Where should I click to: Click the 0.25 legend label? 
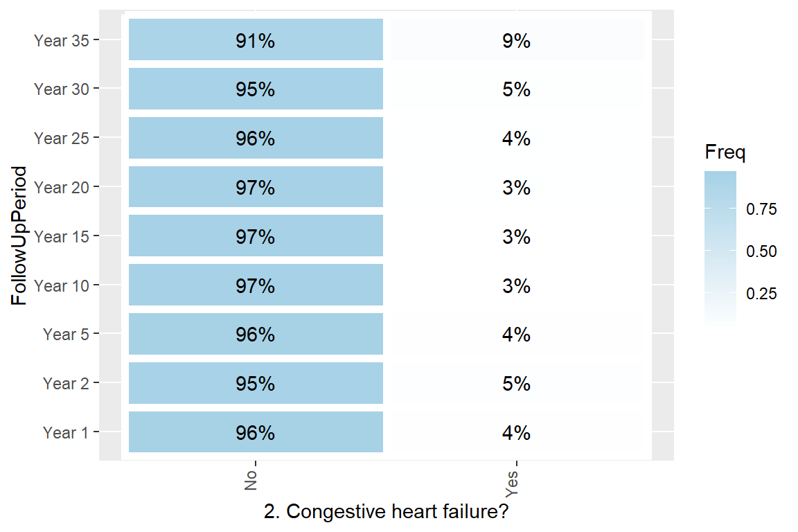click(761, 294)
